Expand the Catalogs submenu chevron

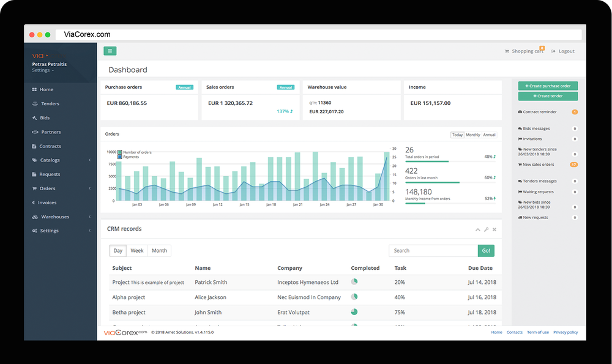(x=89, y=160)
